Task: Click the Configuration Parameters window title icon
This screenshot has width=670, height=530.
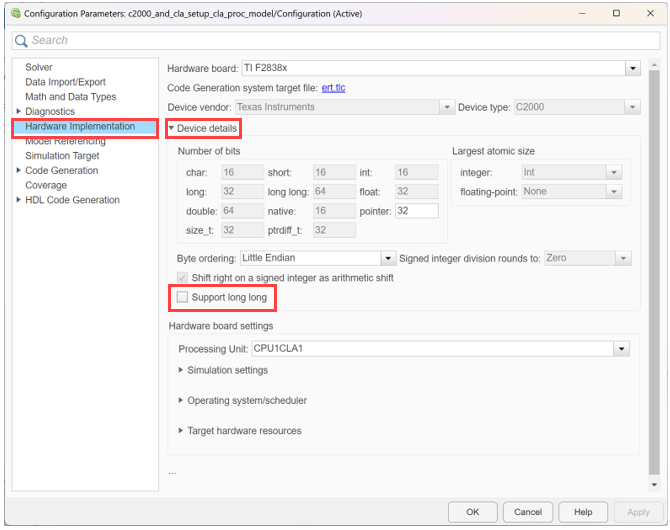Action: [x=13, y=13]
